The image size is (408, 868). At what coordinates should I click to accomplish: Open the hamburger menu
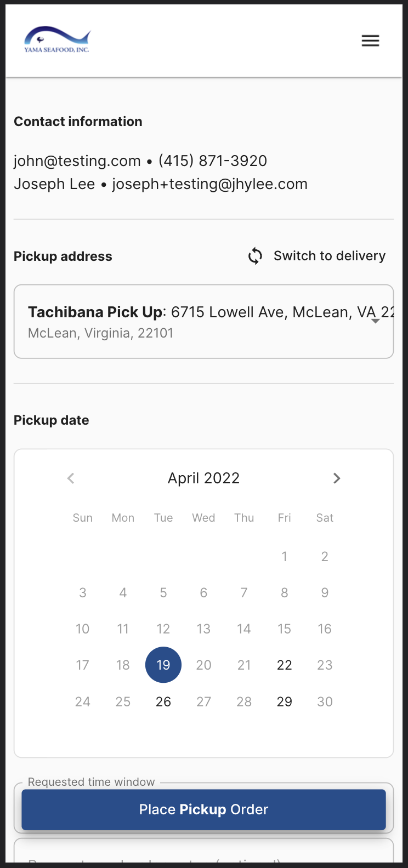[370, 41]
